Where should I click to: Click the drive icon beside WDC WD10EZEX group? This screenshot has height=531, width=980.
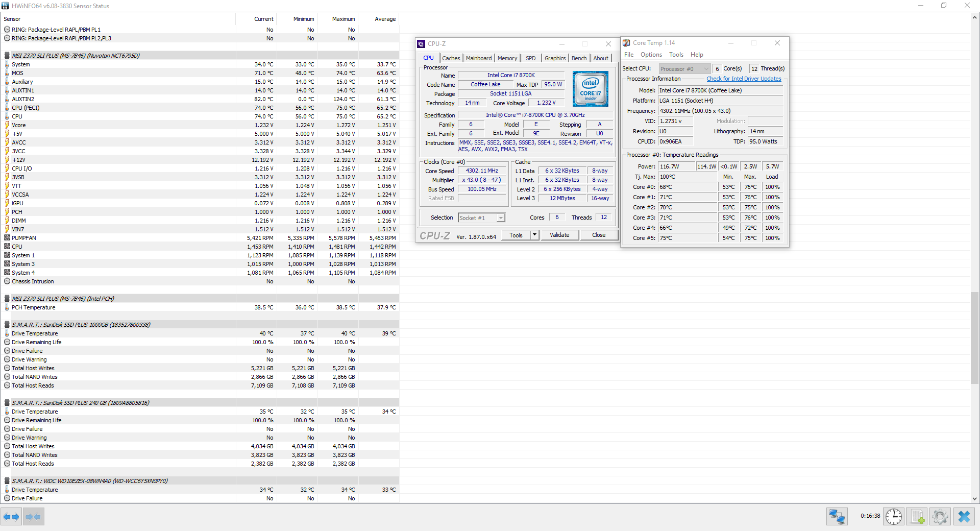coord(7,481)
